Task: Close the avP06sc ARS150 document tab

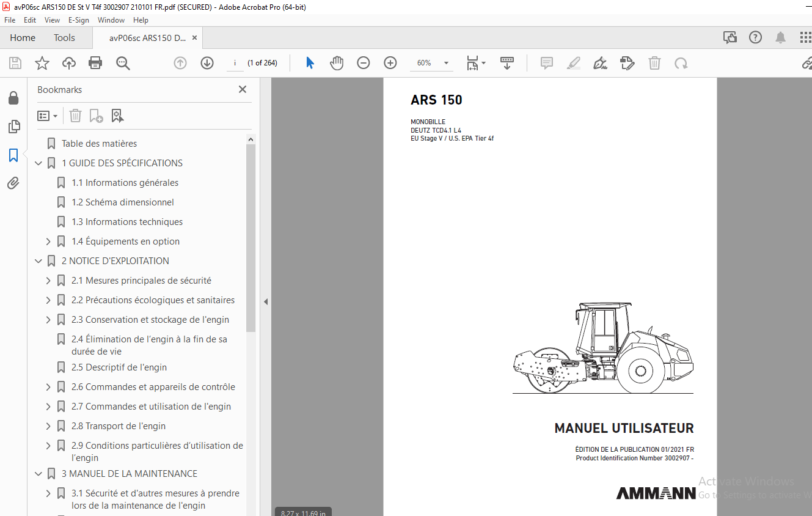Action: pos(194,37)
